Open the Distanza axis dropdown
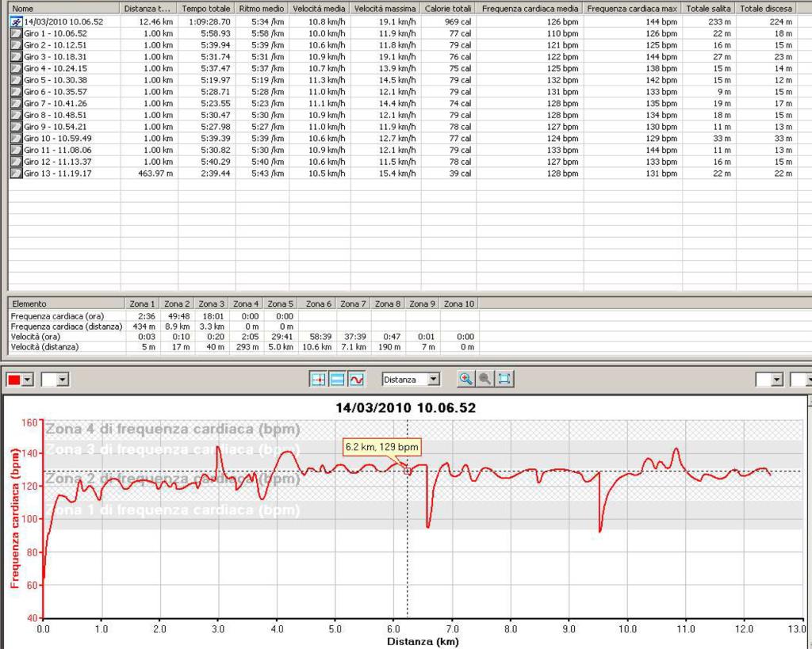The height and width of the screenshot is (649, 812). [433, 380]
